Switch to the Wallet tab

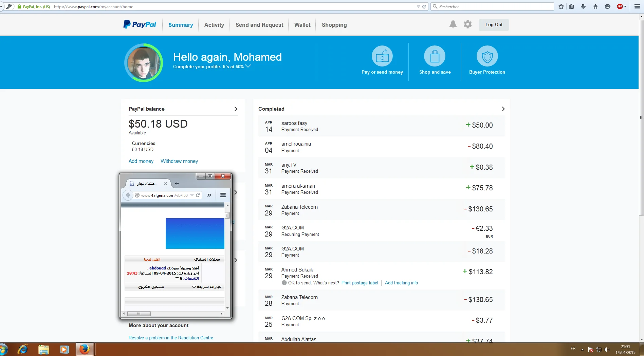(x=302, y=25)
